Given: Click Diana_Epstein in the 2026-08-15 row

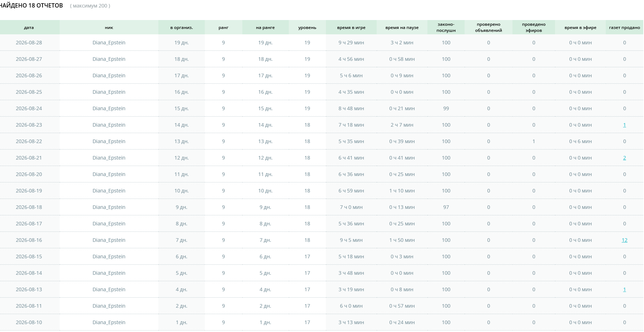Looking at the screenshot, I should [x=109, y=257].
